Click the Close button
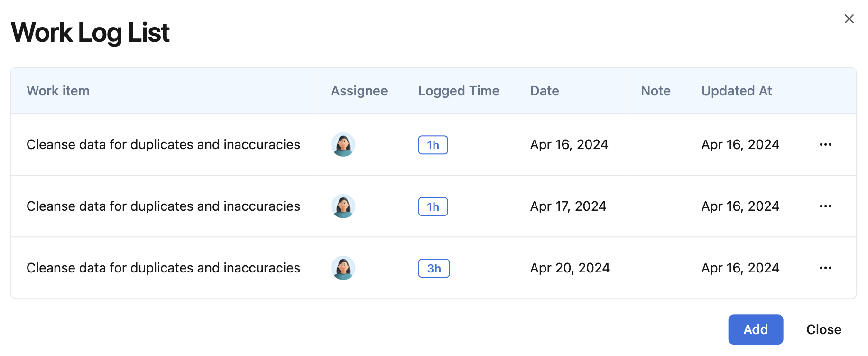Screen dimensions: 868x356 coord(824,329)
